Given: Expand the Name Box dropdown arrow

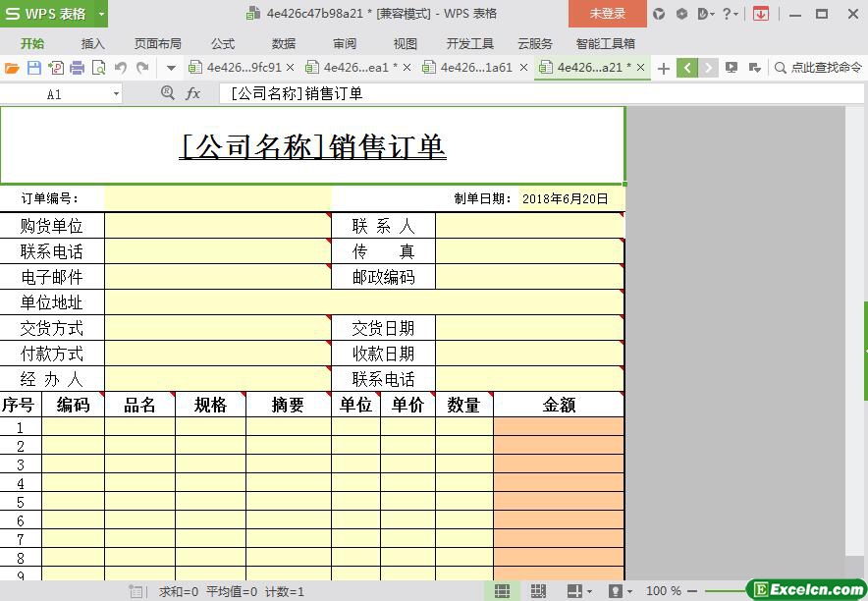Looking at the screenshot, I should pos(116,94).
